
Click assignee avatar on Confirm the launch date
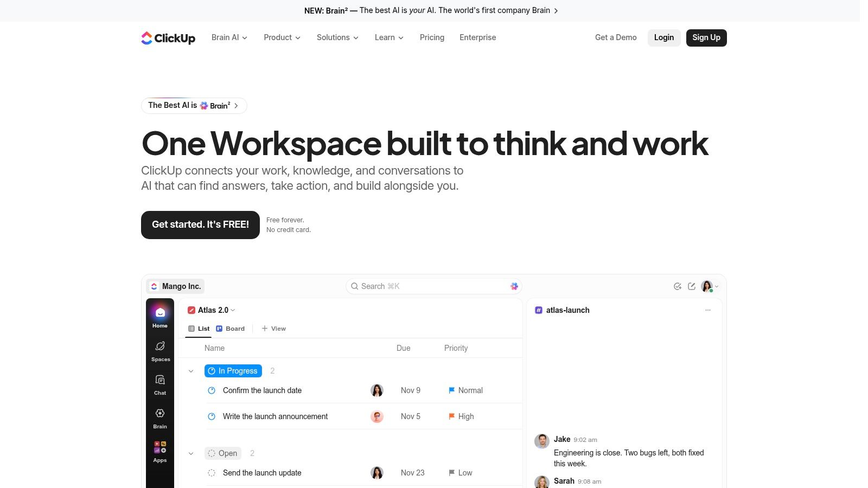[377, 390]
